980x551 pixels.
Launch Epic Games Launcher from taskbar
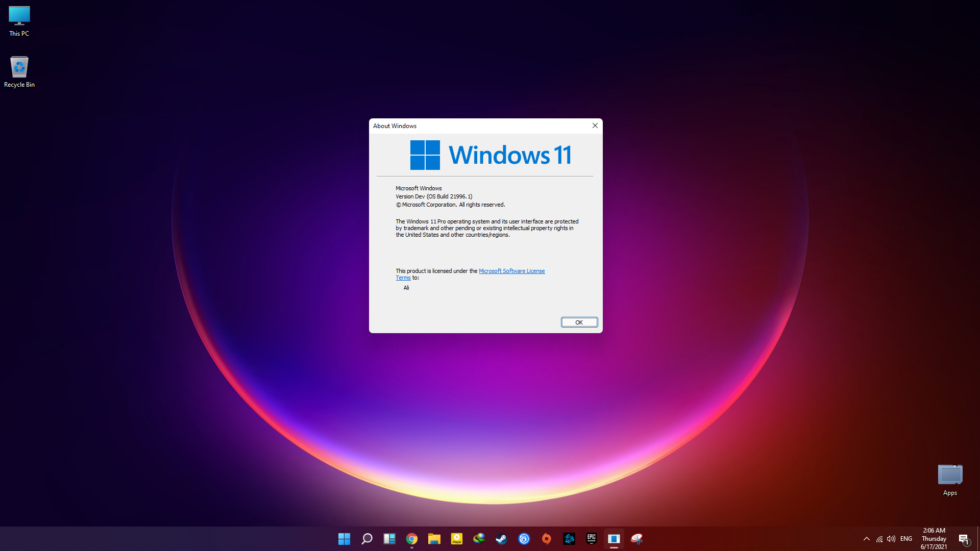591,539
